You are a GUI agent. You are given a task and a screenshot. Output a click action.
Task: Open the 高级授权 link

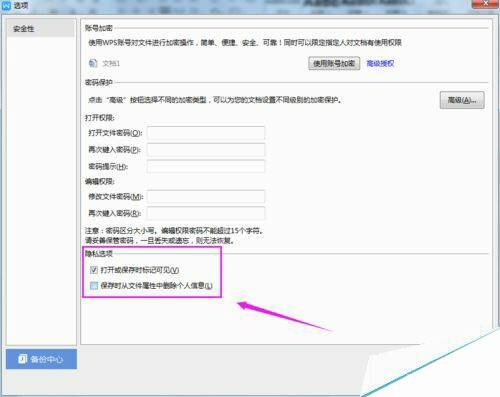380,63
